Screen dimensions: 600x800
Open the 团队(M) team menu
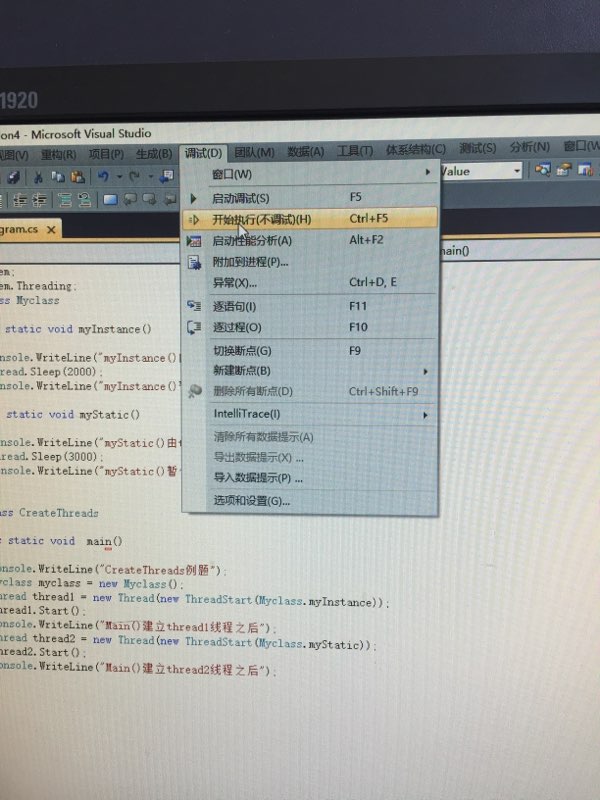(x=254, y=152)
